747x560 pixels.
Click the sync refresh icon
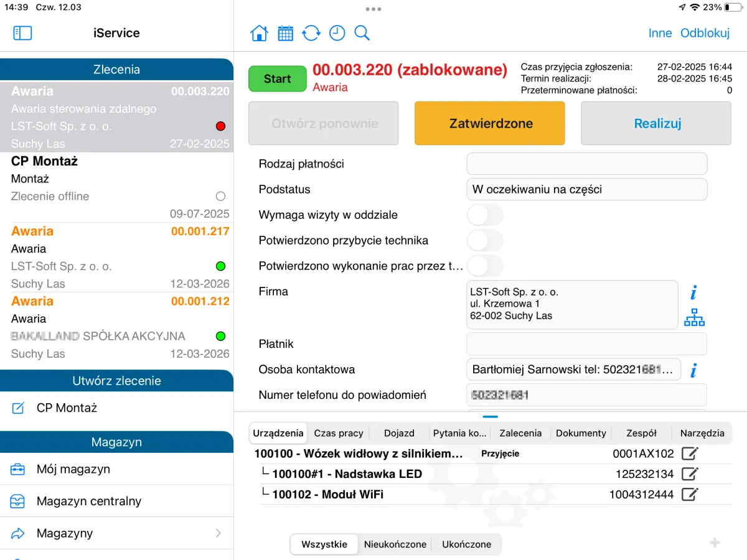click(x=311, y=34)
